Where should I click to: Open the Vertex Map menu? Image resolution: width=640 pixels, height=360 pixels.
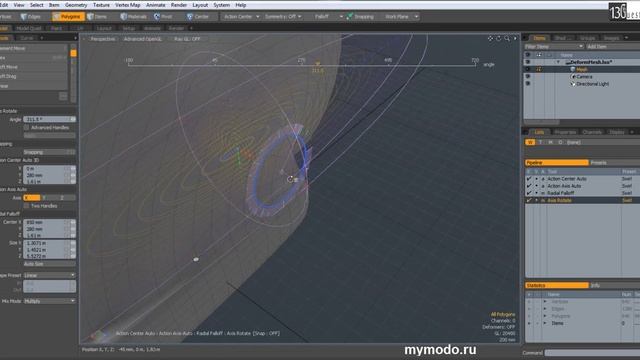127,5
